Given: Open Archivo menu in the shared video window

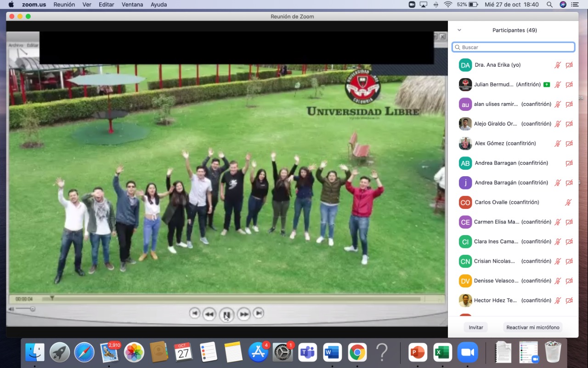Looking at the screenshot, I should coord(16,46).
